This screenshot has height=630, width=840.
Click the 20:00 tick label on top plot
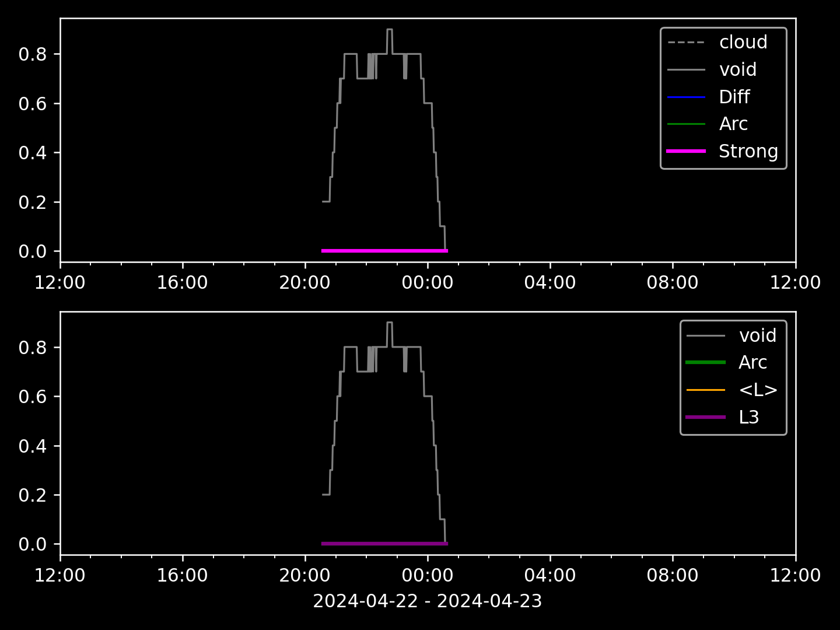304,283
